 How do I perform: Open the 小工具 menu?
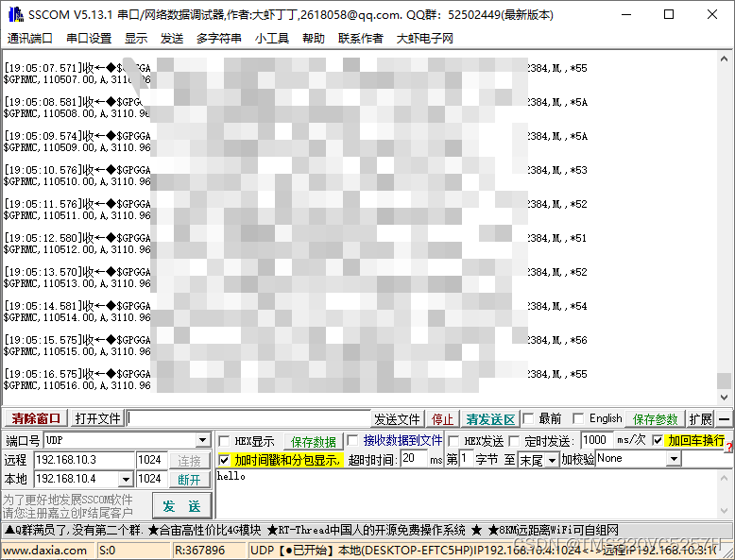coord(272,39)
